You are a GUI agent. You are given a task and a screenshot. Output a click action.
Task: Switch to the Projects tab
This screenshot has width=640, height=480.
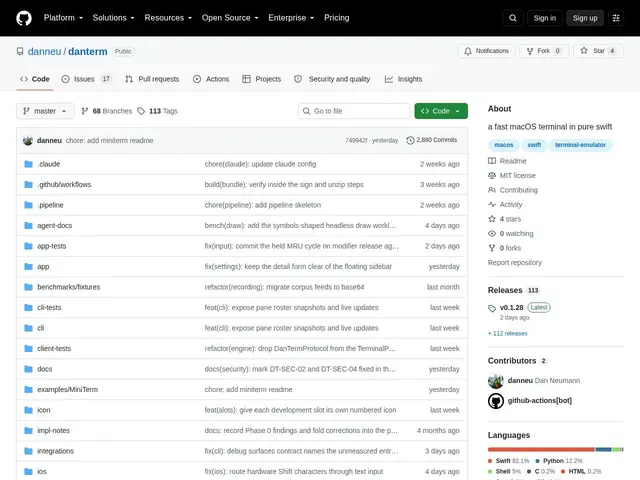262,79
